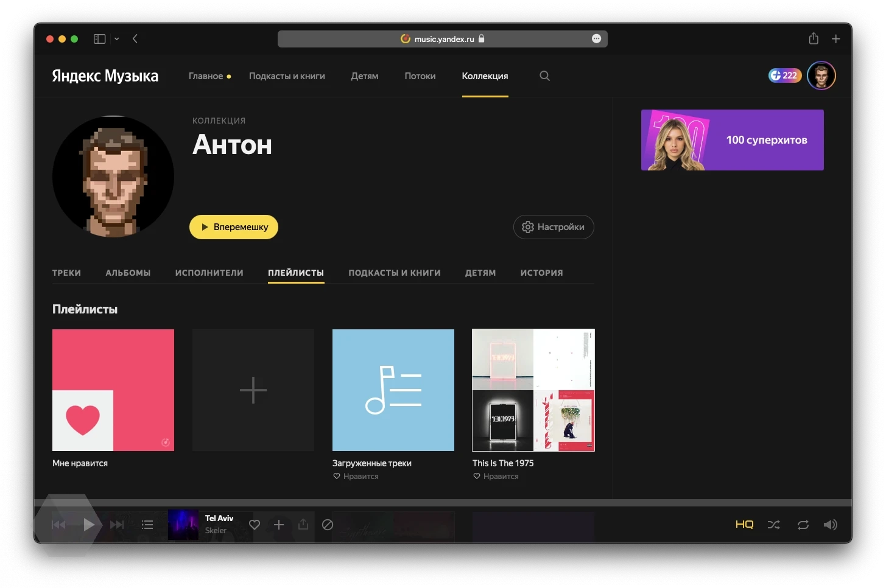The width and height of the screenshot is (886, 588).
Task: Like current track with heart icon
Action: (x=255, y=525)
